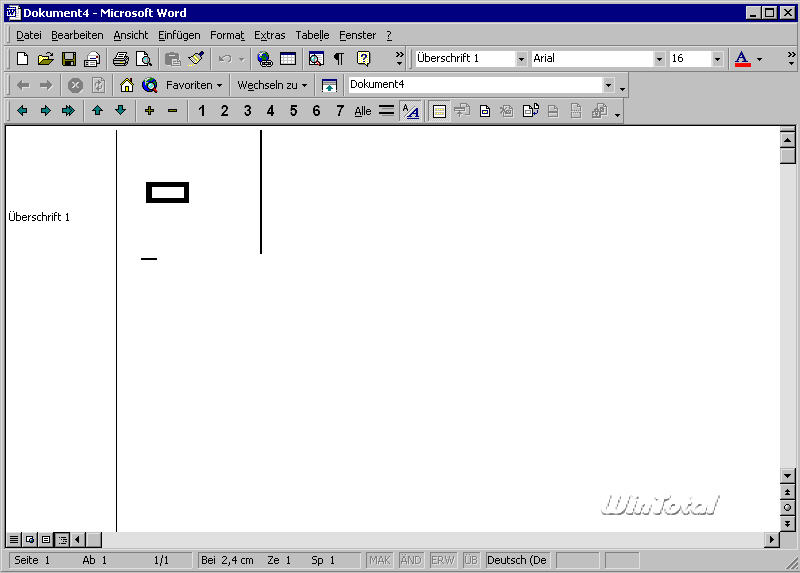Click in the Dokument4 address field

pos(476,85)
